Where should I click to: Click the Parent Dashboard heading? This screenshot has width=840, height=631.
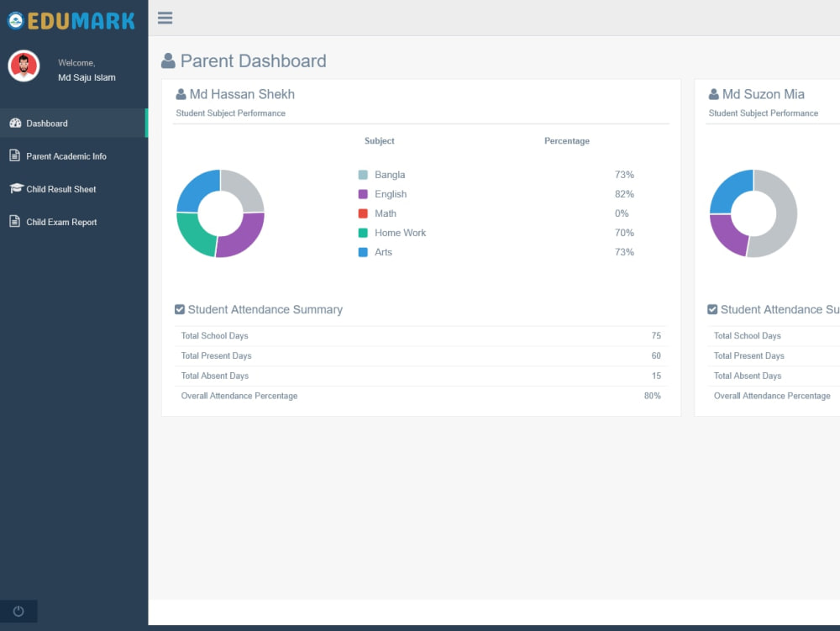tap(253, 61)
